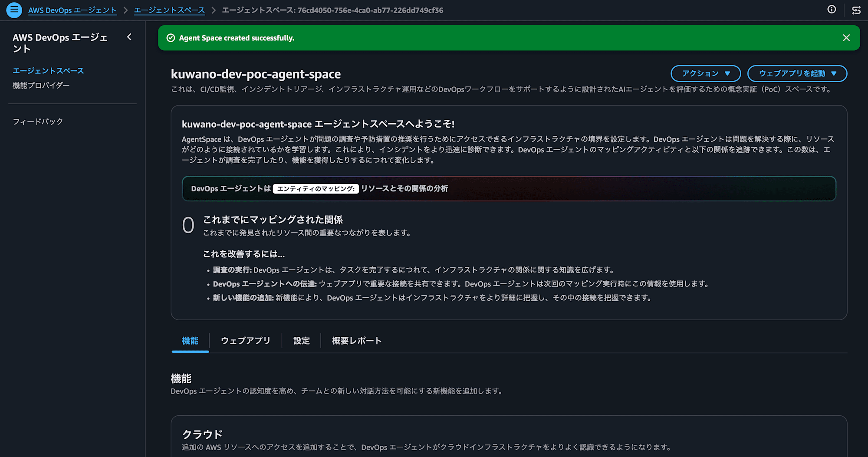This screenshot has height=457, width=868.
Task: Click the これまでにマッピングされた関係 heading
Action: [273, 220]
